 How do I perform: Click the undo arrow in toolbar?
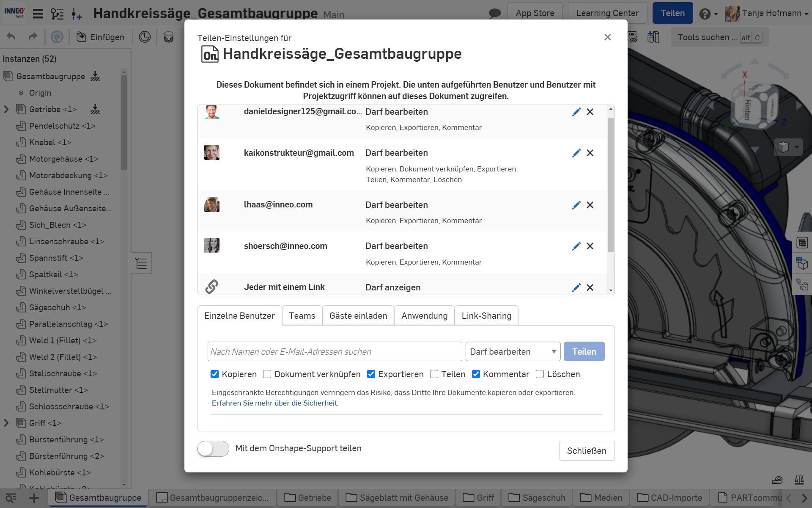11,37
